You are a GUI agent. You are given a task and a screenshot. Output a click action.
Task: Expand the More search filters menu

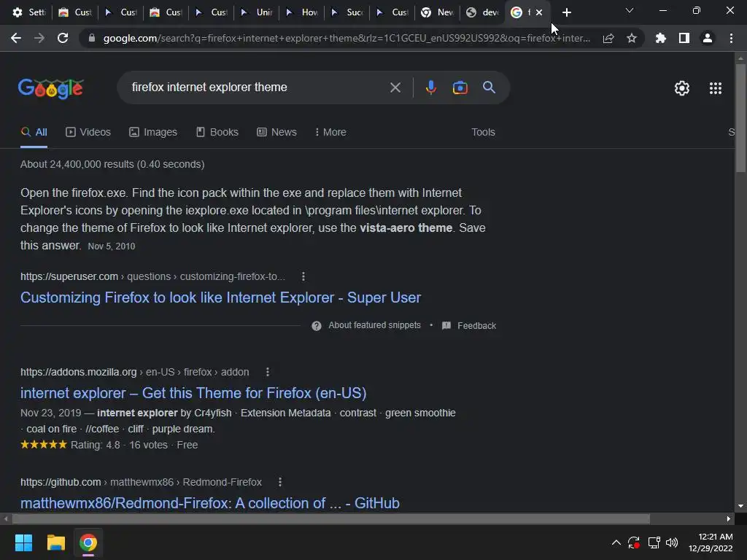point(330,133)
